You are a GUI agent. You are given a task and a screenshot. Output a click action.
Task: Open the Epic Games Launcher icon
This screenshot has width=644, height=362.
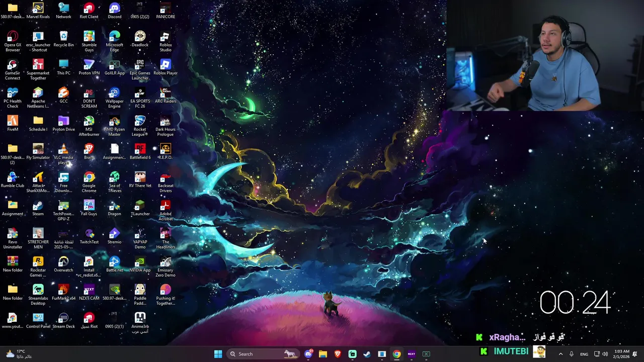140,69
